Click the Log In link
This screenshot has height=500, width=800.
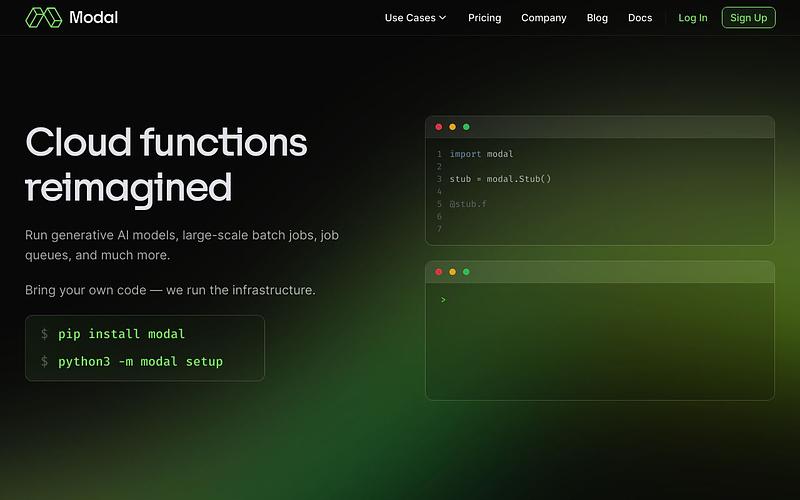tap(692, 18)
